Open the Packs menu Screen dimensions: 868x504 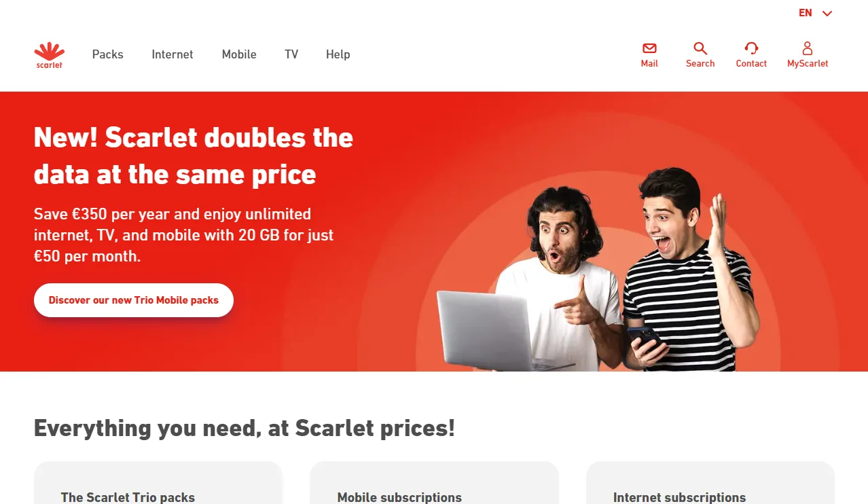108,54
